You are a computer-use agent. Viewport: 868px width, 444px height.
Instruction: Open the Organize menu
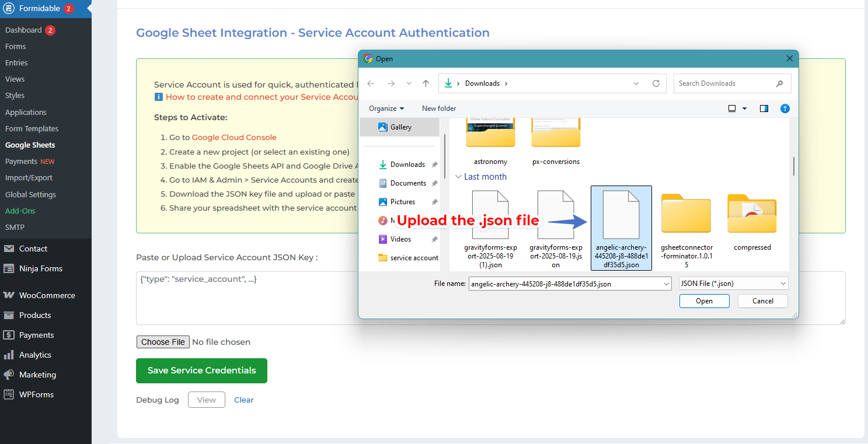(x=385, y=108)
